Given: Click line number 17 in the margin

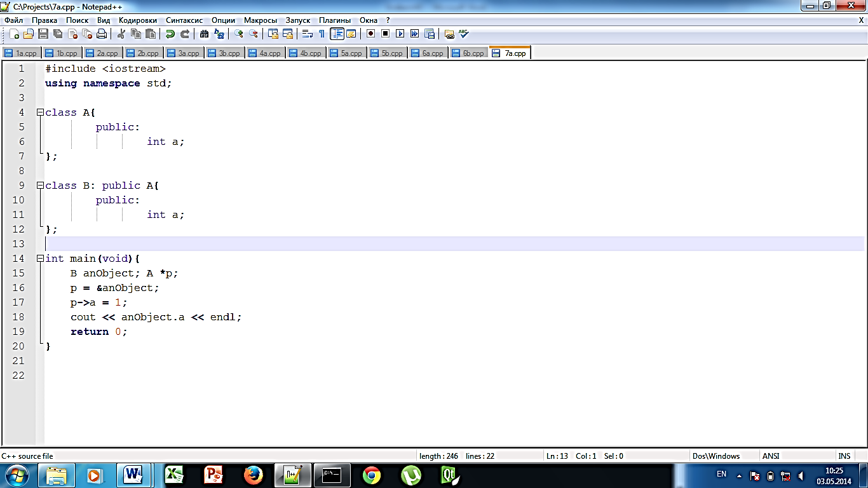Looking at the screenshot, I should [18, 302].
